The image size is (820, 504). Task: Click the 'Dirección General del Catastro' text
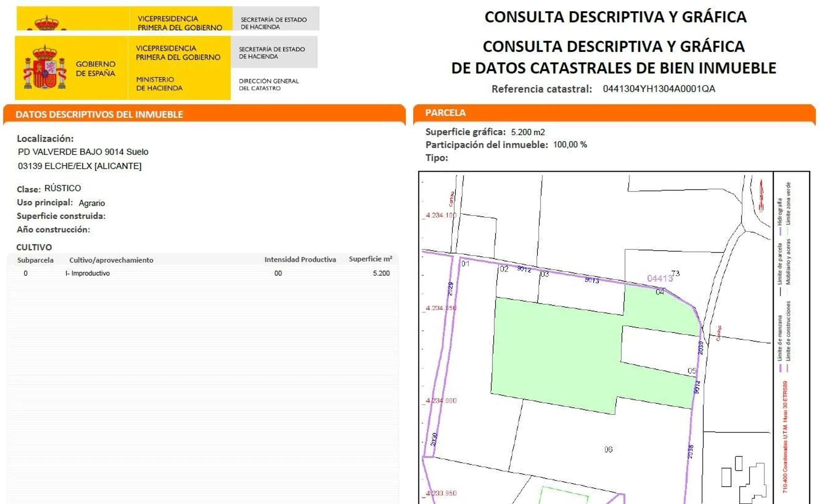click(x=268, y=84)
